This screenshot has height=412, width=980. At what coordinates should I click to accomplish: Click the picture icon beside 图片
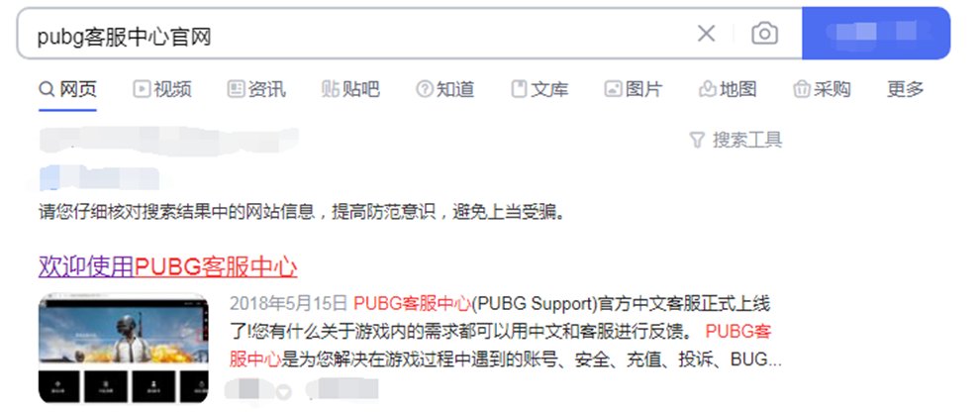point(613,89)
